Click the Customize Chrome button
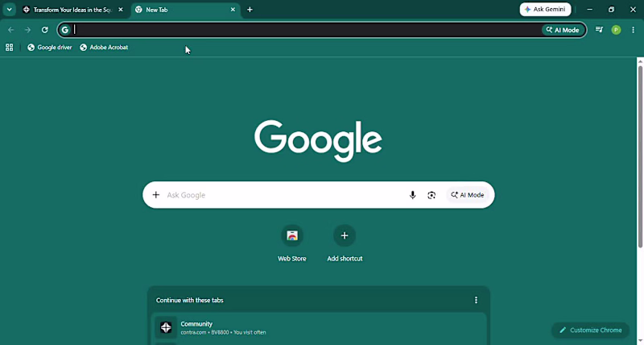 tap(590, 330)
